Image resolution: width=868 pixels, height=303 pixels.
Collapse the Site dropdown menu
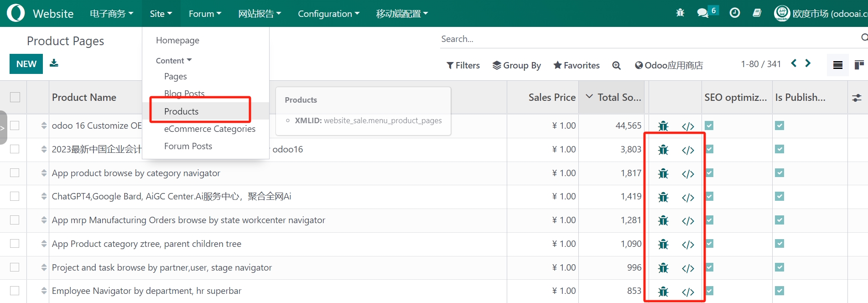[x=161, y=14]
